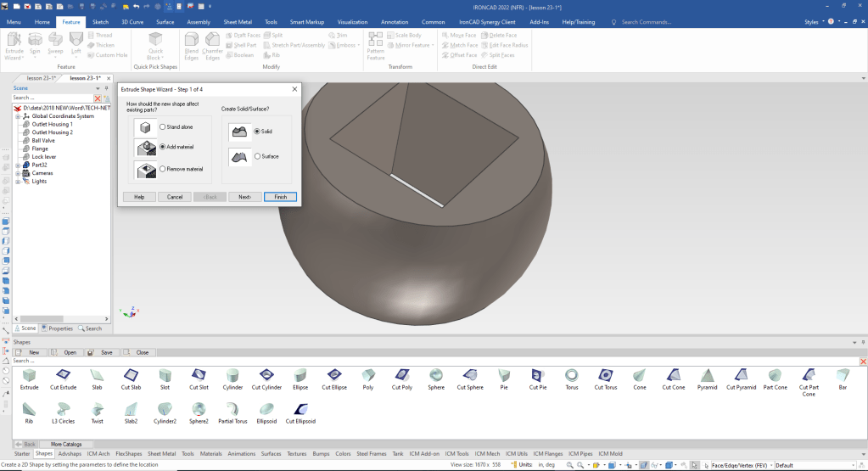Screen dimensions: 868x471
Task: Choose the Torus shape in catalog
Action: [x=572, y=376]
